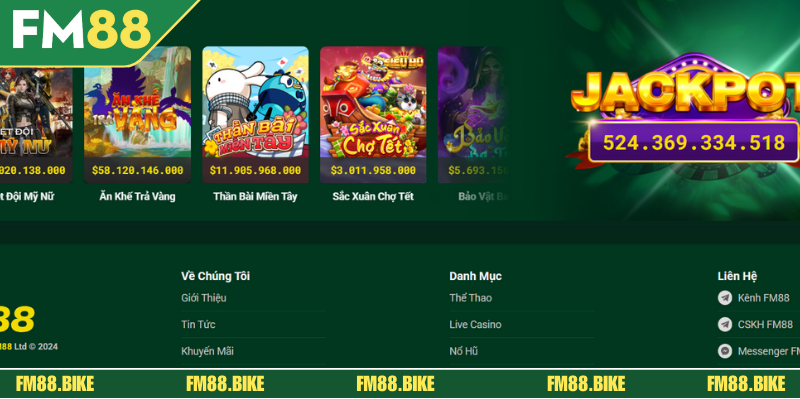
Task: Click the FM88 logo at top left
Action: [x=82, y=30]
